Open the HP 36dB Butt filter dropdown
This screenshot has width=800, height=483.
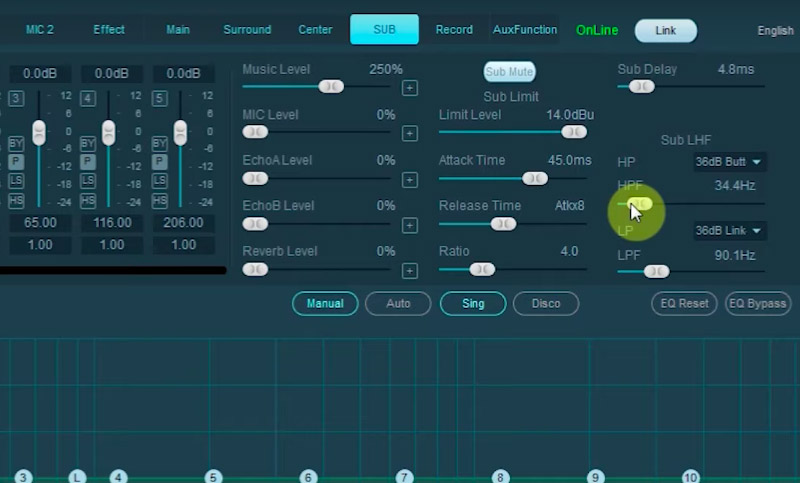point(729,162)
